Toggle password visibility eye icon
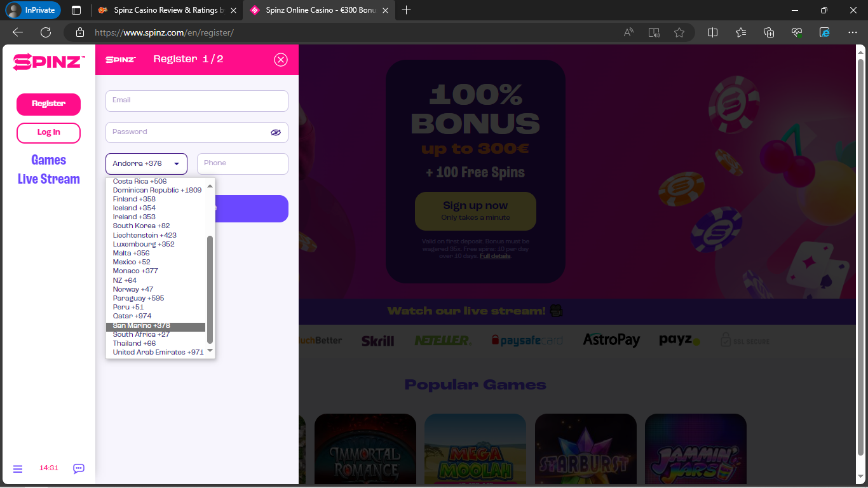868x488 pixels. tap(275, 132)
